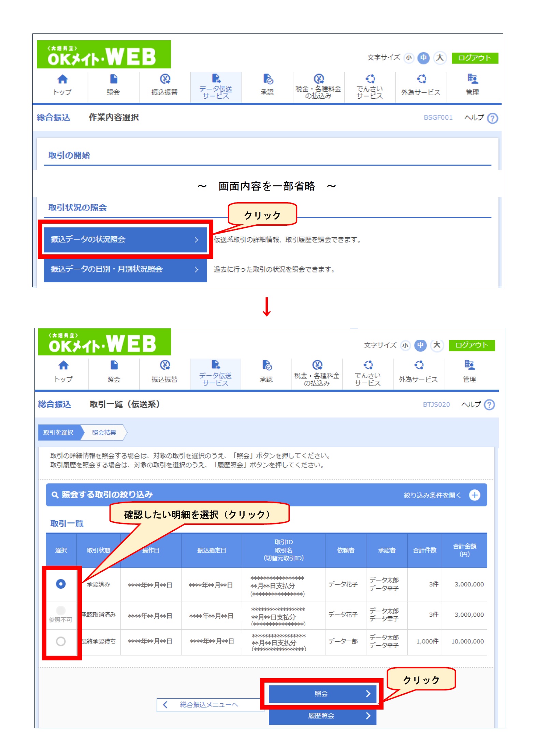Click the 承認 approval icon in top navigation

point(267,79)
